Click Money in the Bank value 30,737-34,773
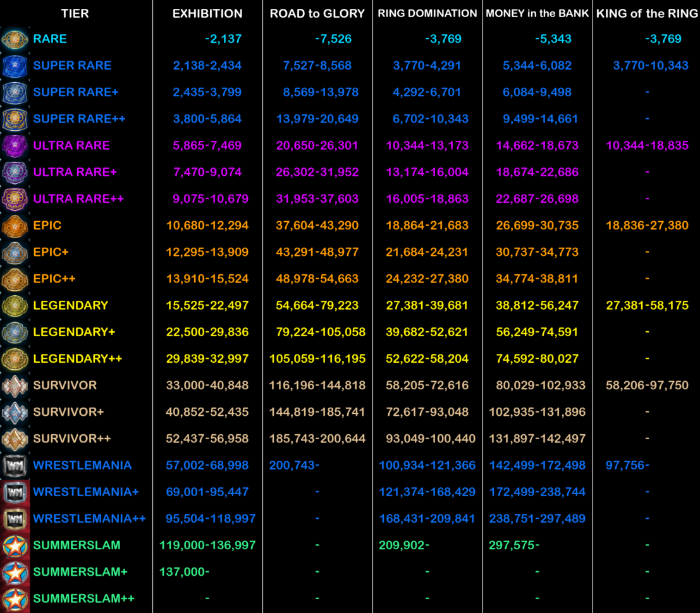Image resolution: width=700 pixels, height=613 pixels. pos(537,252)
